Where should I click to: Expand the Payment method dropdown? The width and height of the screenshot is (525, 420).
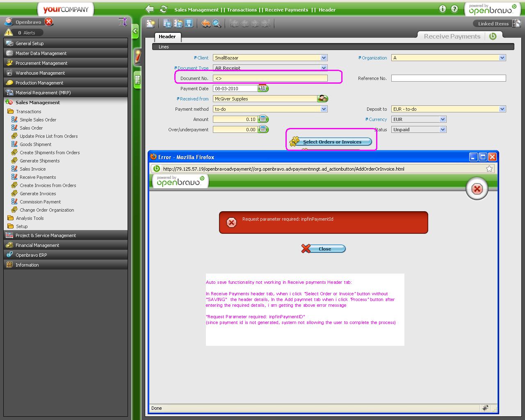[324, 109]
